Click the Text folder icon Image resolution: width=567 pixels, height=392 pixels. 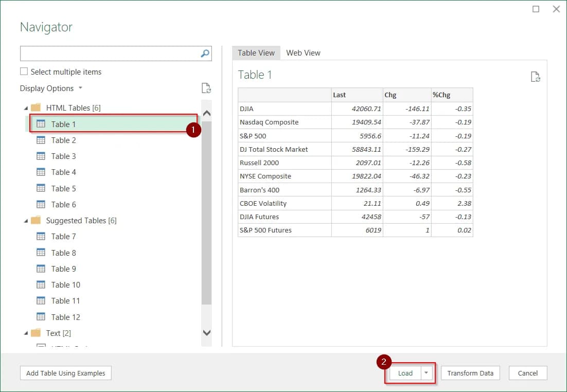(x=36, y=333)
